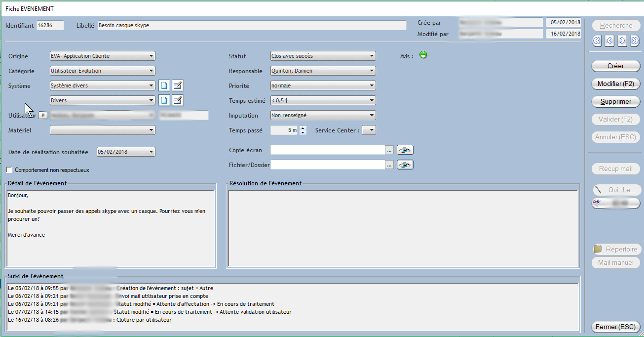Open the Statut dropdown
Image resolution: width=644 pixels, height=337 pixels.
click(372, 56)
